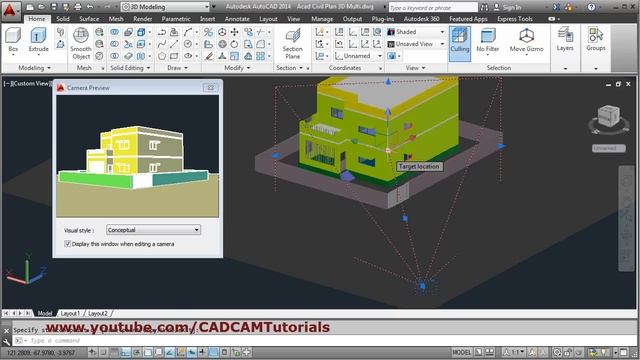The image size is (640, 360).
Task: Select the Polygon draw tool
Action: (x=162, y=56)
